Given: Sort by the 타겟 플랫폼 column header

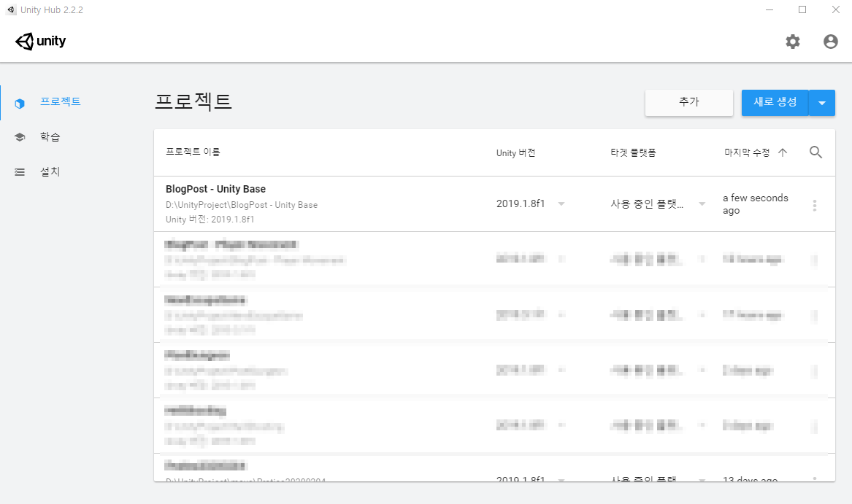Looking at the screenshot, I should [633, 152].
